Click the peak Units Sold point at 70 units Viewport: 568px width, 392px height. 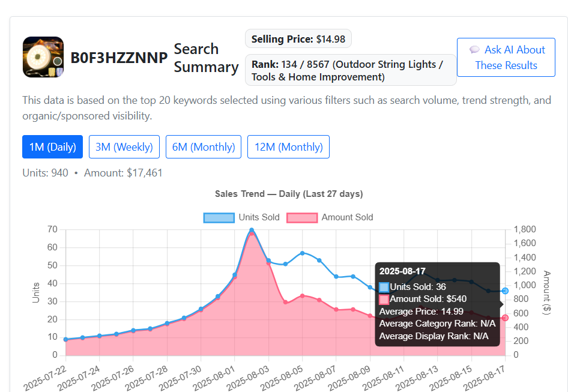click(252, 230)
